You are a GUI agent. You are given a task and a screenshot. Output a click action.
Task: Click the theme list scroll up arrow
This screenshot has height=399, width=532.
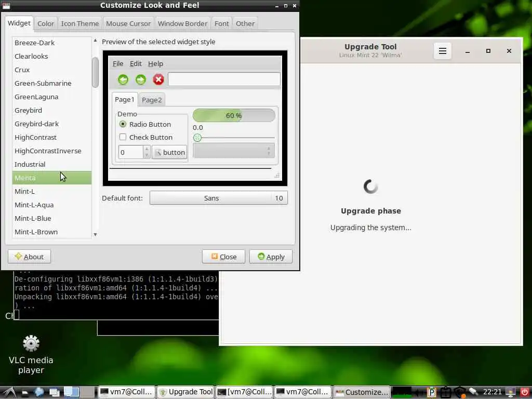(96, 41)
